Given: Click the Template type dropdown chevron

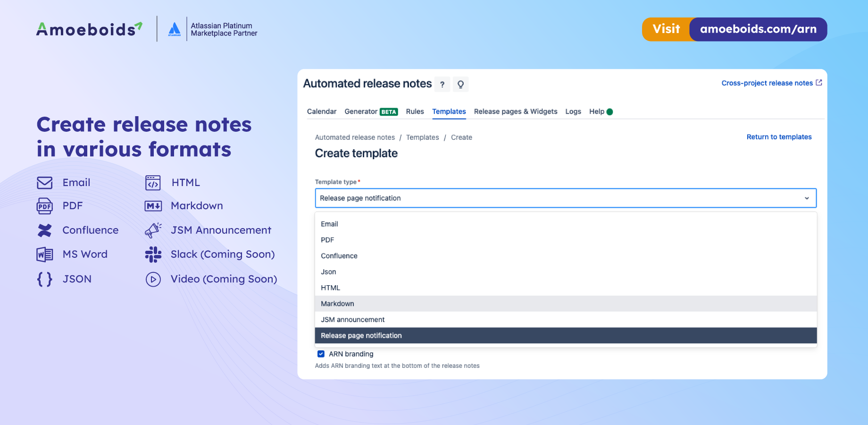Looking at the screenshot, I should (x=807, y=198).
